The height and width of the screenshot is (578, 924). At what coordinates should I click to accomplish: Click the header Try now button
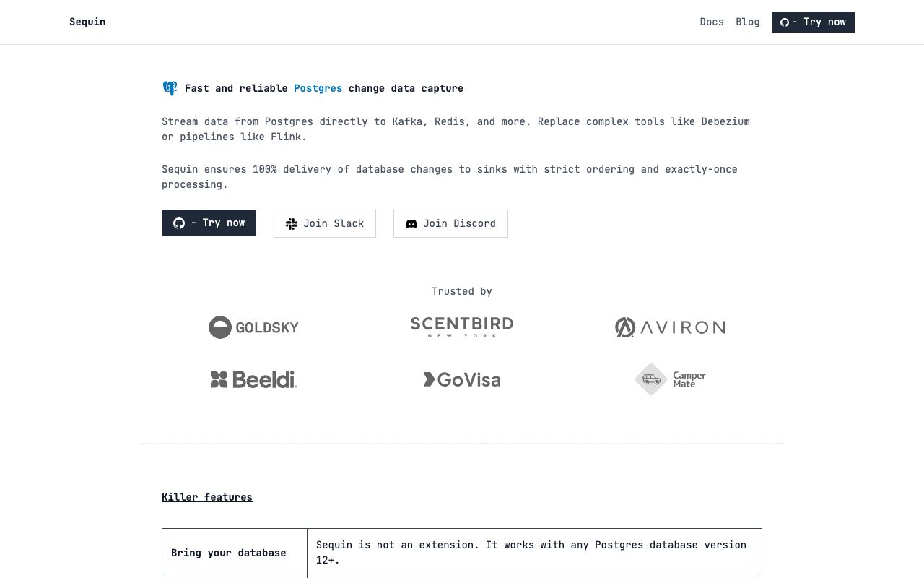813,22
